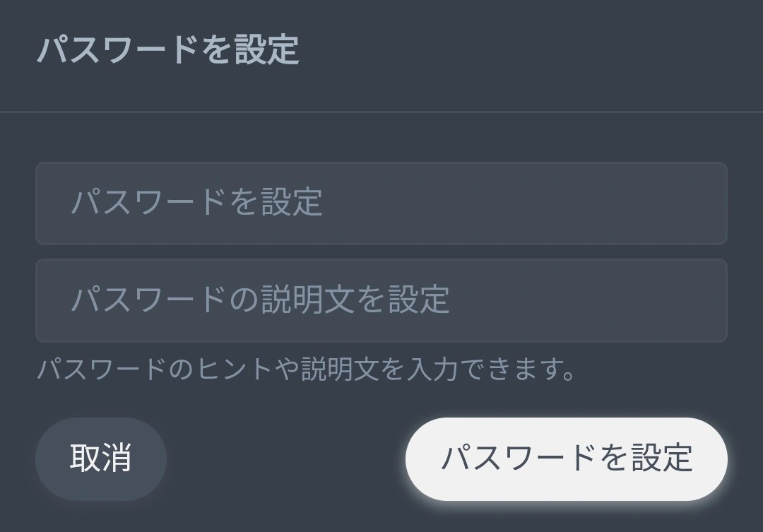Select the password entry text box
This screenshot has height=532, width=763.
381,203
